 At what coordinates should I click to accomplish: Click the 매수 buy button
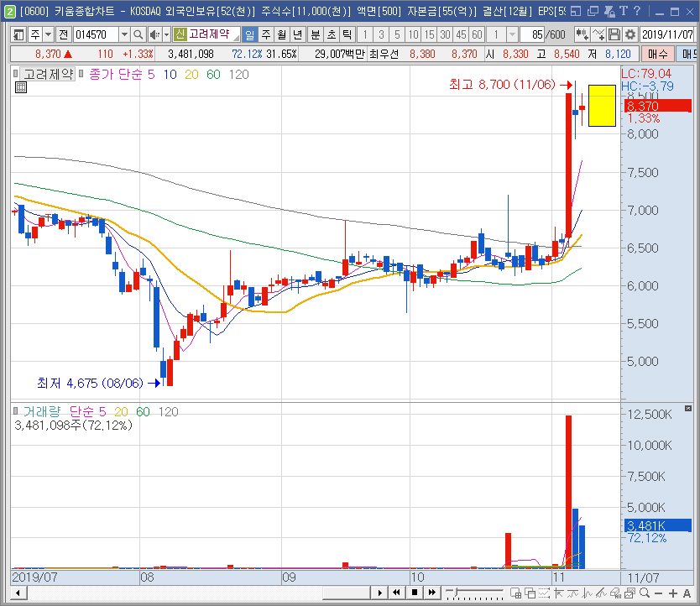coord(657,54)
